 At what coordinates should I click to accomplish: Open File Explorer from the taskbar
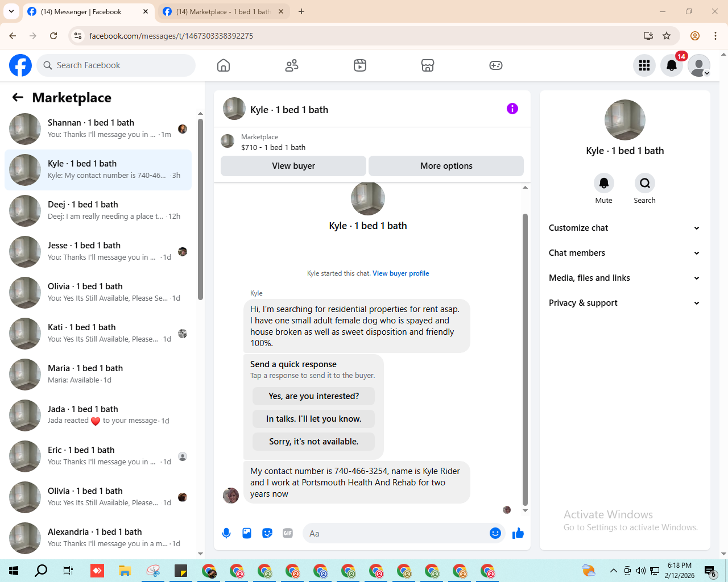click(125, 571)
